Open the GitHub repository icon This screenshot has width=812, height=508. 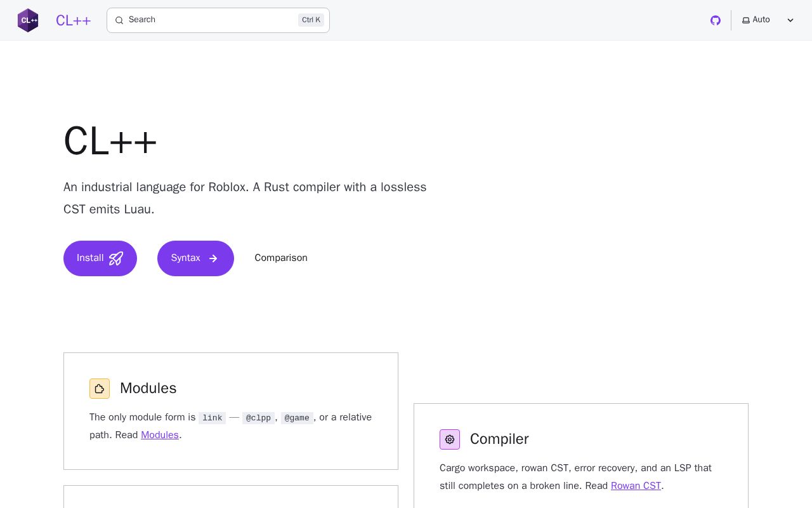click(x=716, y=20)
